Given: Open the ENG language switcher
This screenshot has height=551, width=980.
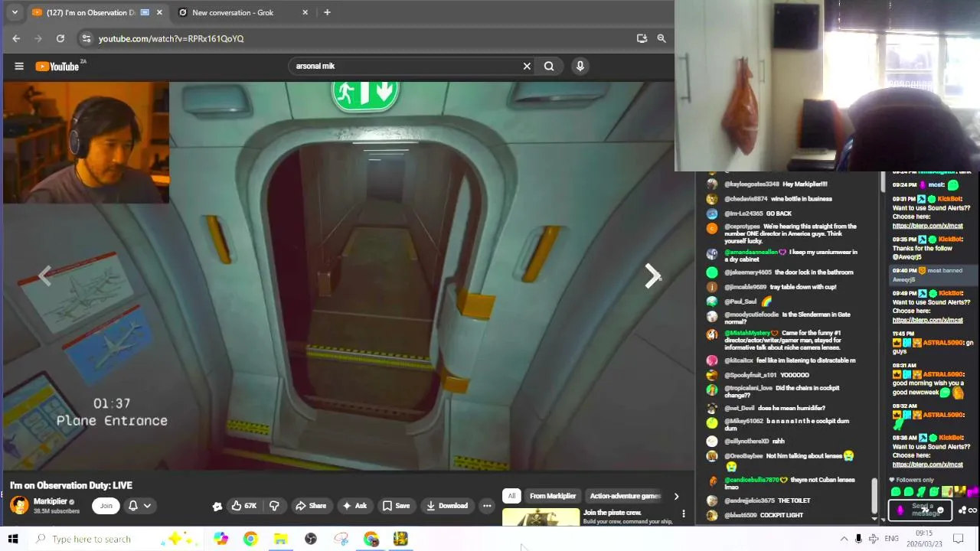Looking at the screenshot, I should click(891, 539).
